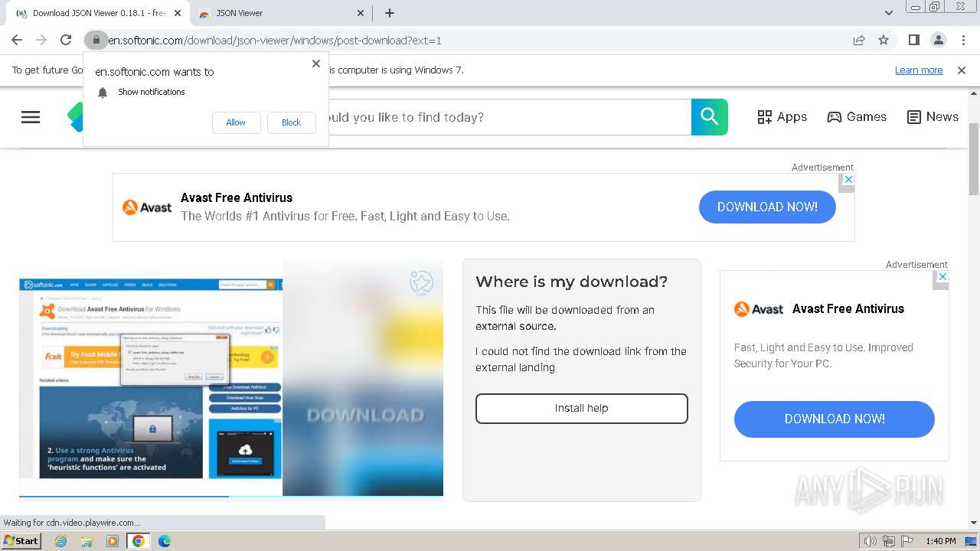The width and height of the screenshot is (980, 551).
Task: Dismiss the notification permission popup
Action: pos(315,64)
